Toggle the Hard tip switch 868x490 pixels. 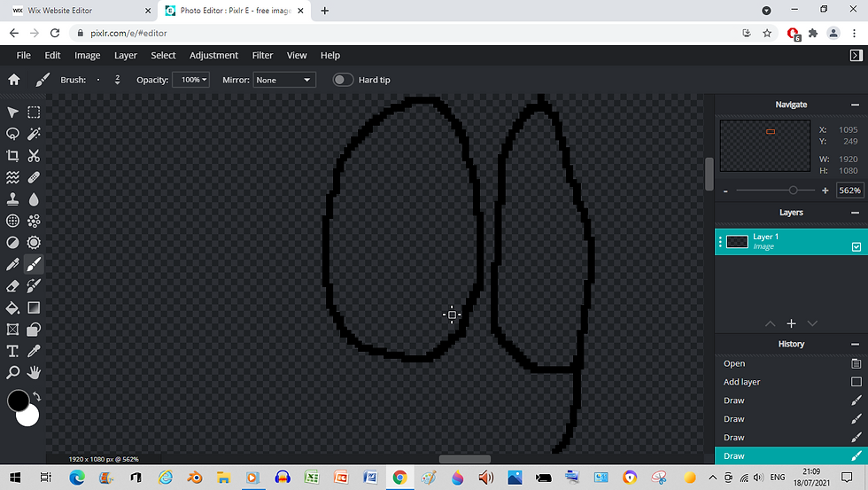[343, 80]
